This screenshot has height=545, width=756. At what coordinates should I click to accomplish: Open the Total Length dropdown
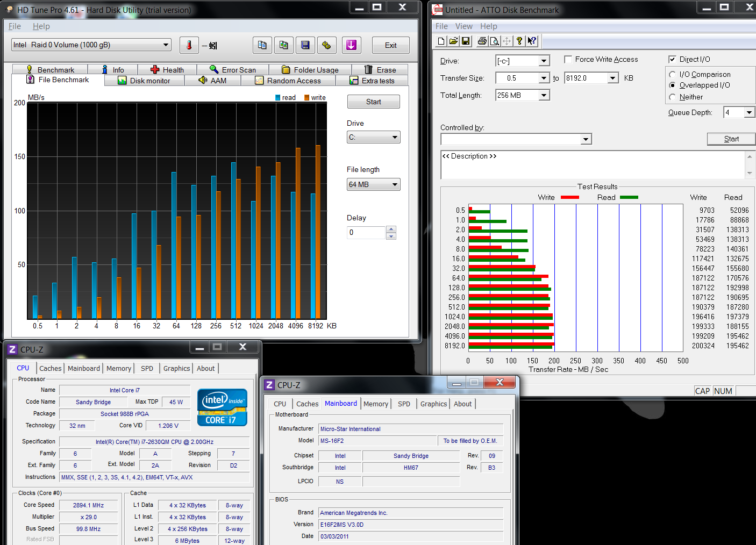544,95
